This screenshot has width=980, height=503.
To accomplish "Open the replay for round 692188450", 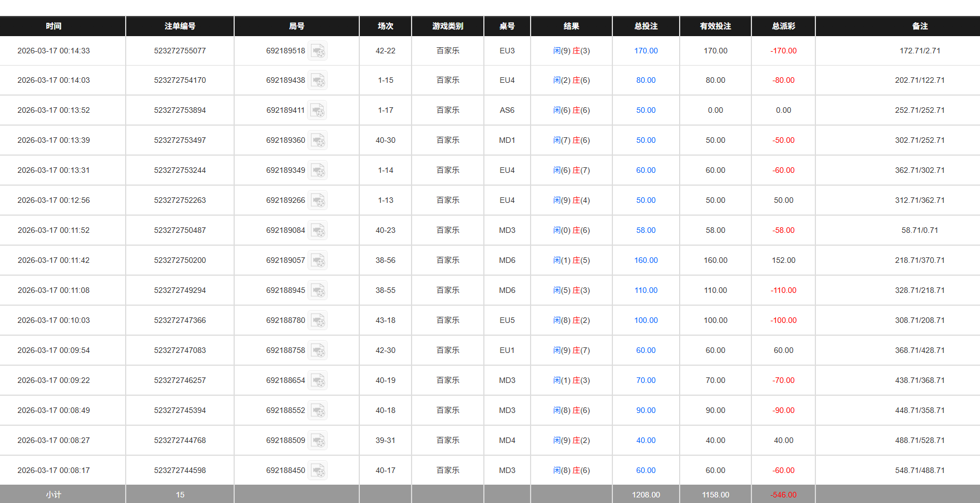I will pyautogui.click(x=318, y=470).
